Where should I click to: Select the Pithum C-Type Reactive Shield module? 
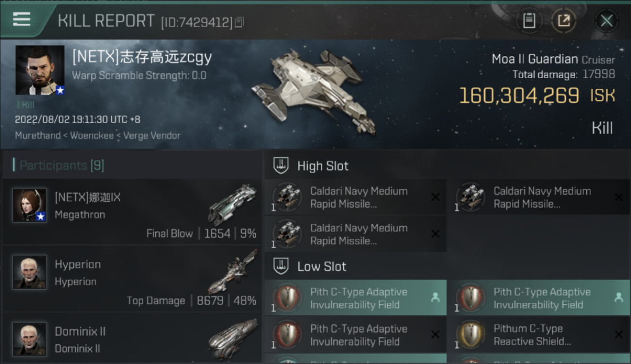pyautogui.click(x=539, y=335)
